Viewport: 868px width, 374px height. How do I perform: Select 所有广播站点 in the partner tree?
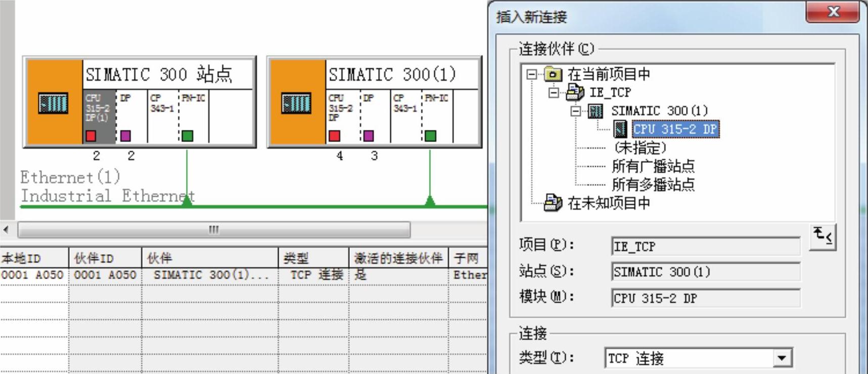(653, 166)
